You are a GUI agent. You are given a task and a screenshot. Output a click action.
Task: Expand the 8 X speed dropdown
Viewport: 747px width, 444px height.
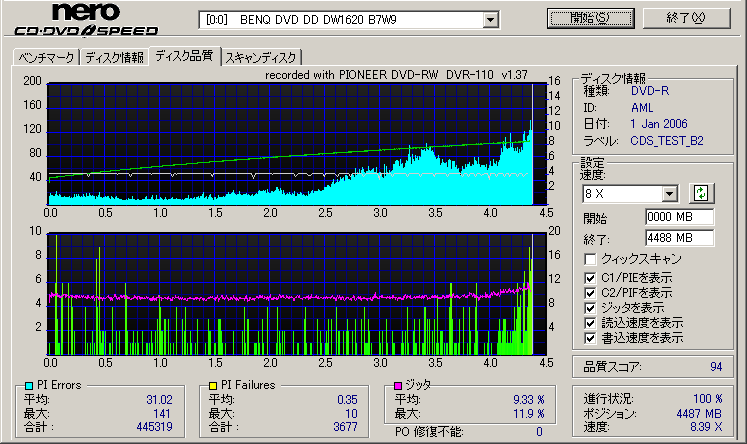point(669,194)
